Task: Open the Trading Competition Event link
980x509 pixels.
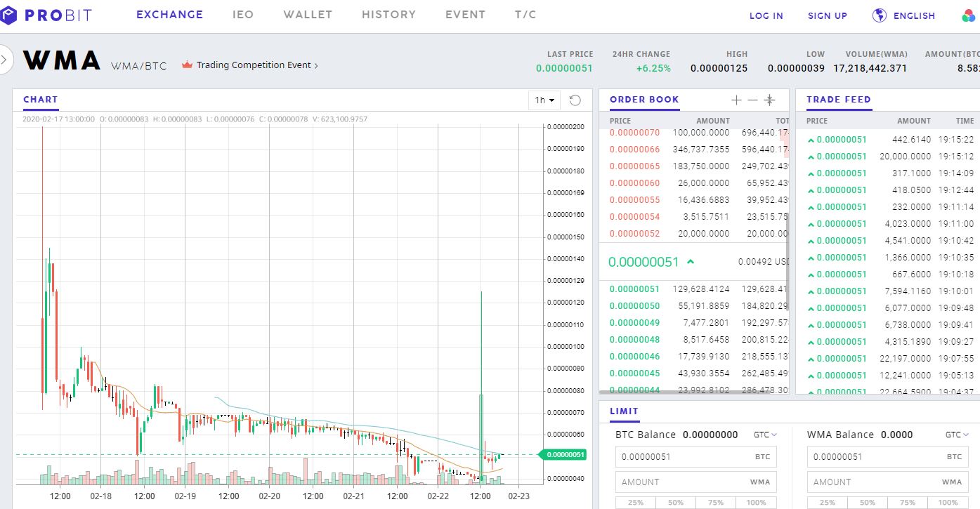Action: (x=257, y=65)
